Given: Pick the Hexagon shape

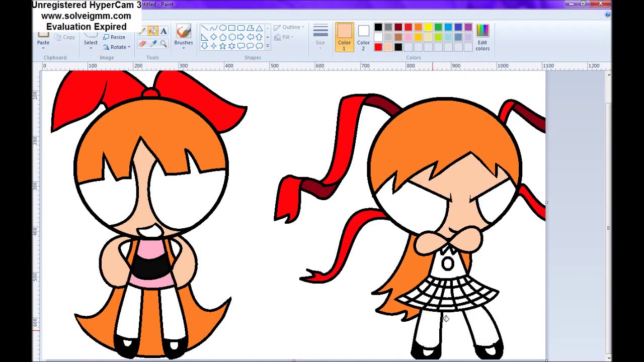Looking at the screenshot, I should coord(232,37).
